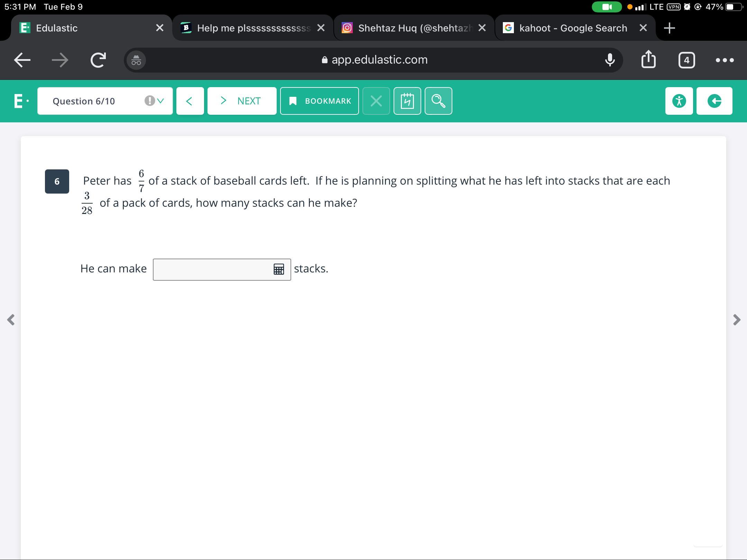Tap the microphone voice search icon
The height and width of the screenshot is (560, 747).
click(610, 60)
